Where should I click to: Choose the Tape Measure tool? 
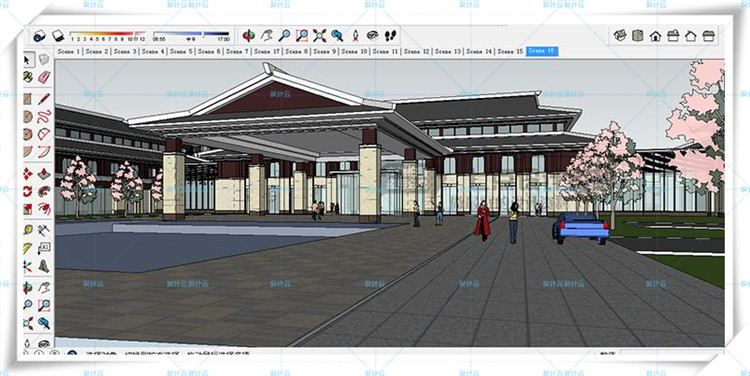click(28, 230)
